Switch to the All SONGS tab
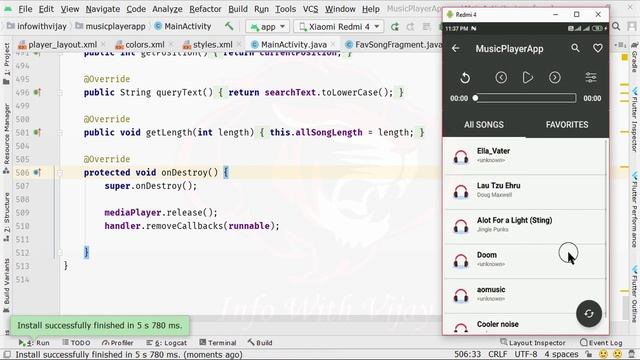Screen dimensions: 640x360 pos(484,124)
